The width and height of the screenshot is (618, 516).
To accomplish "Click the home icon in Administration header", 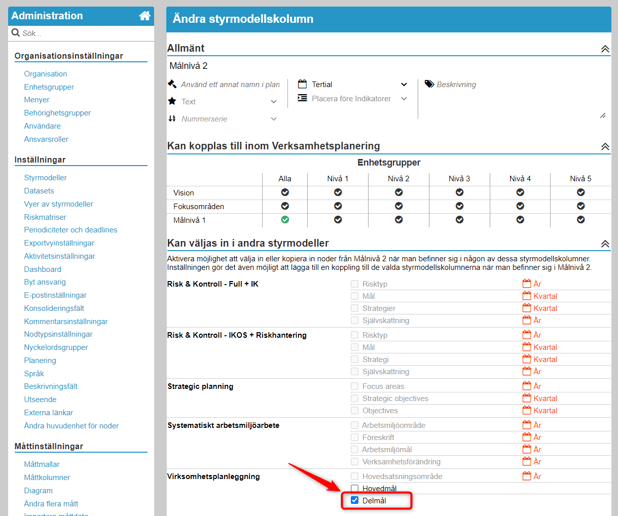I will pos(144,16).
